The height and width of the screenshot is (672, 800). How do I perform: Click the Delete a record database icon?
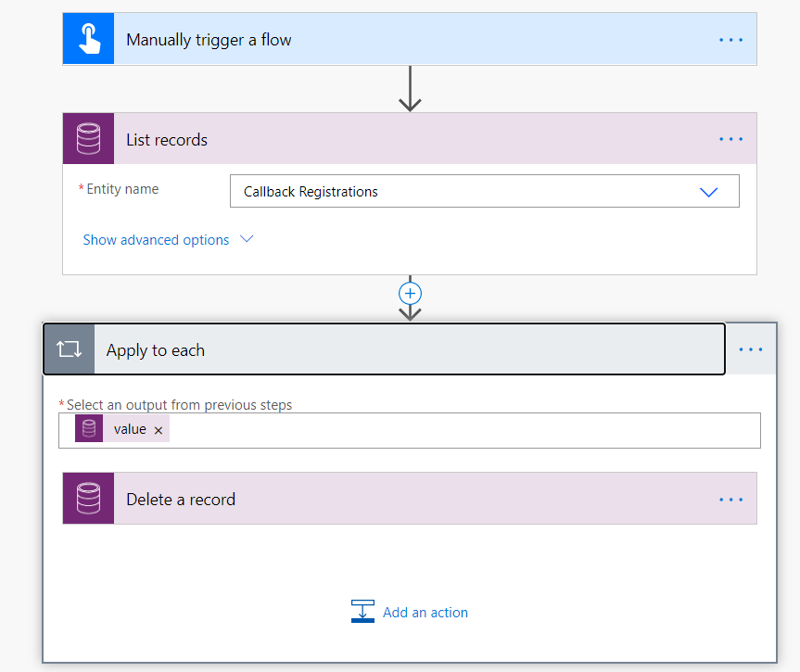tap(88, 499)
